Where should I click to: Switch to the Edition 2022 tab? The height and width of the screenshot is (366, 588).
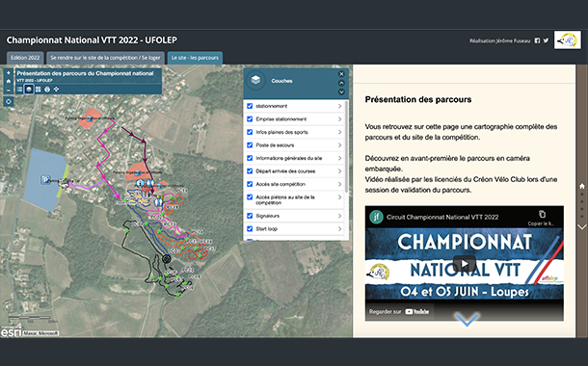tap(25, 58)
